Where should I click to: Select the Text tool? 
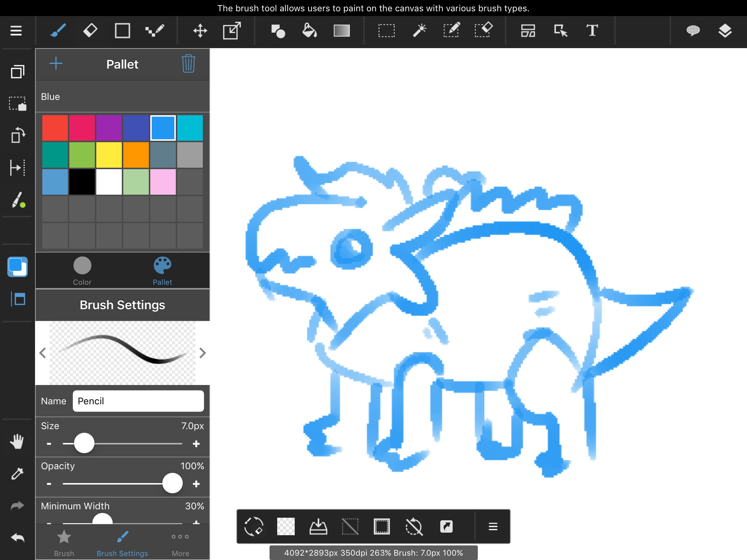(x=592, y=31)
